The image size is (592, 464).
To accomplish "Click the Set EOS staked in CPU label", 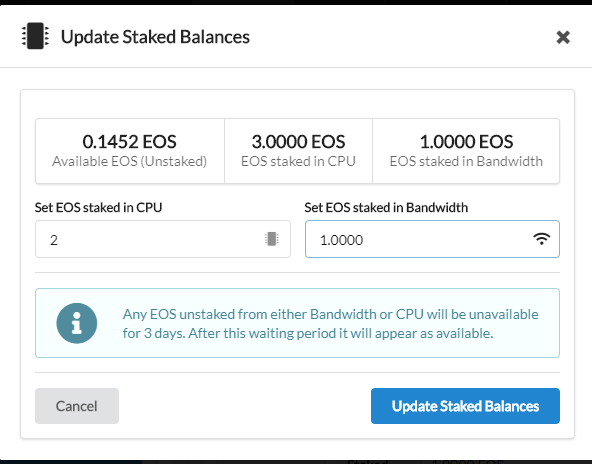I will point(99,207).
